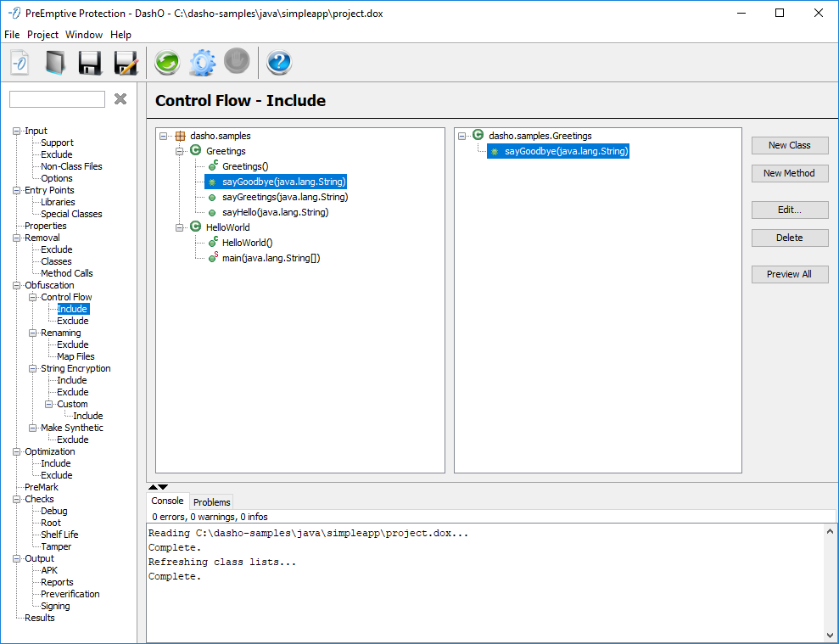Click the Open Project folder icon
Image resolution: width=839 pixels, height=644 pixels.
55,63
